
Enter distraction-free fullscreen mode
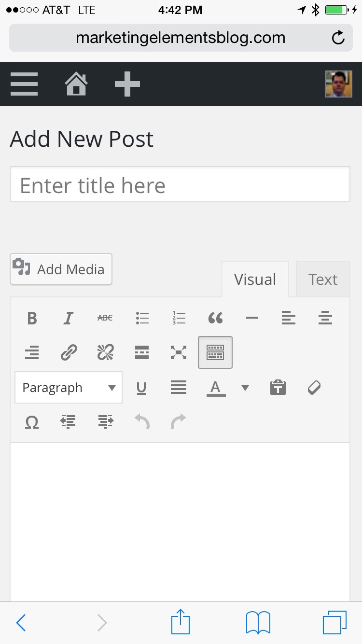(179, 353)
